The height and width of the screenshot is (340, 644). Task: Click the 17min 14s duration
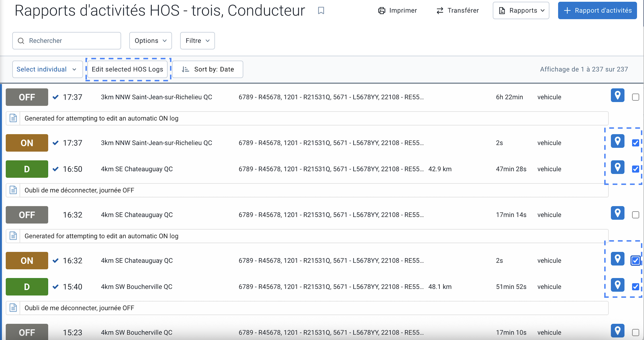pyautogui.click(x=511, y=215)
